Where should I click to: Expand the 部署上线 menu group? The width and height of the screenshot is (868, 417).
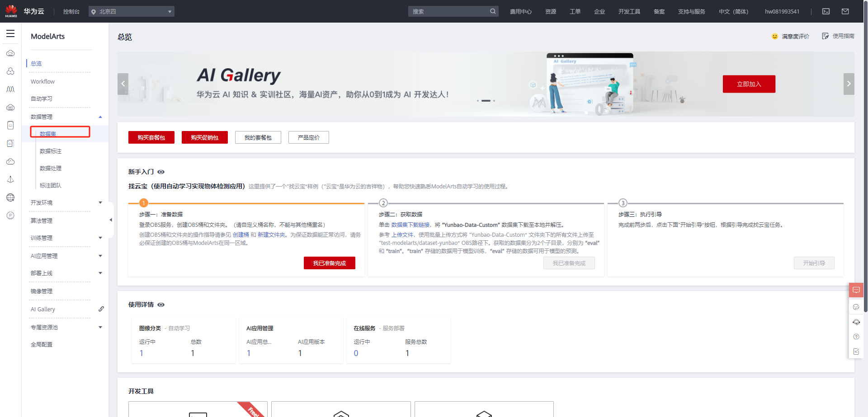point(100,273)
